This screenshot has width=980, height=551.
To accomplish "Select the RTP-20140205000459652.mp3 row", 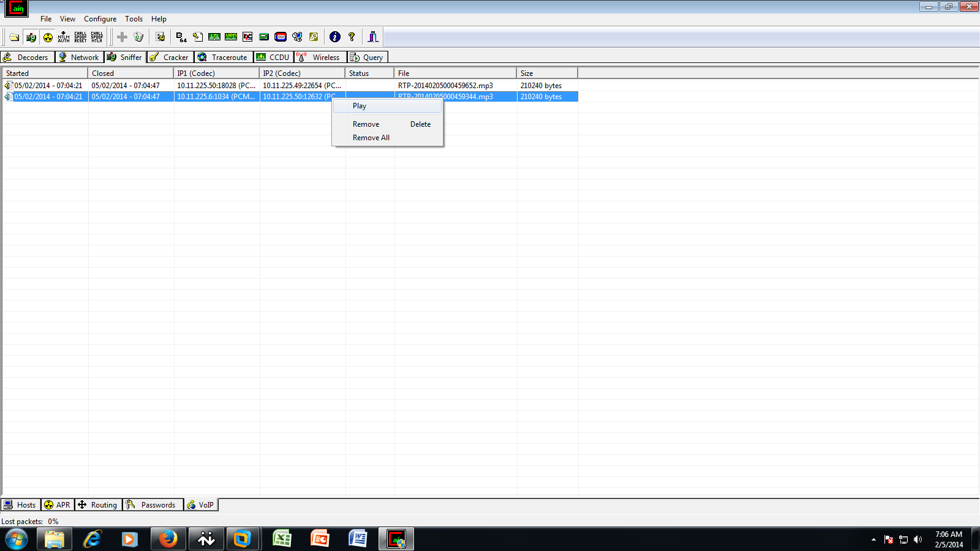I will (245, 86).
